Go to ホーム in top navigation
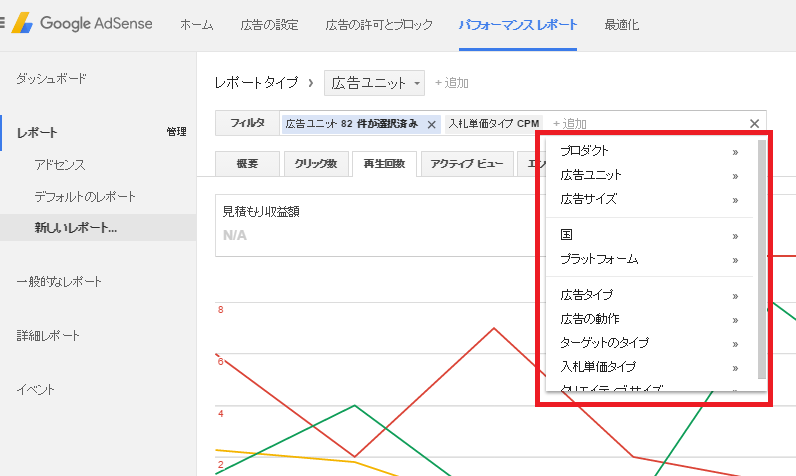 click(x=196, y=24)
